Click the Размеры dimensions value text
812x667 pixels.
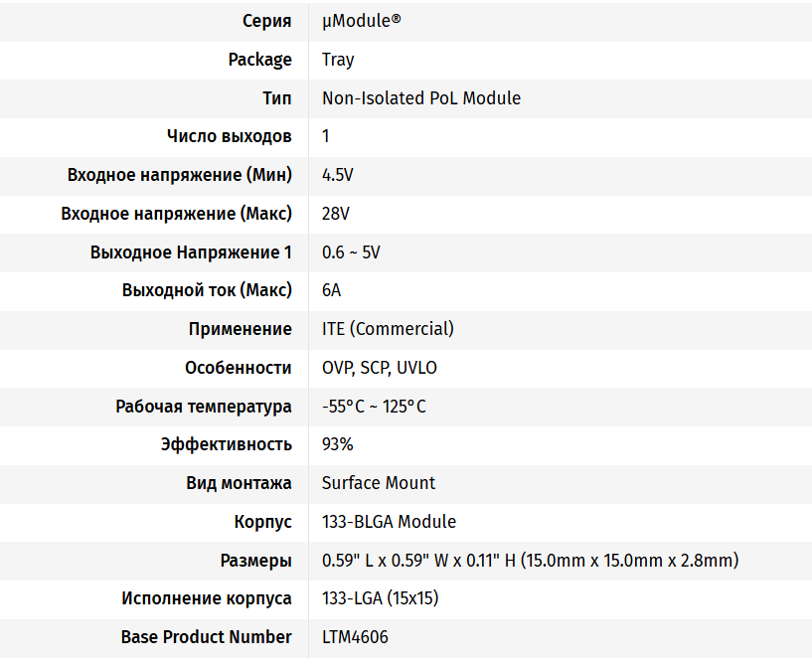(x=530, y=561)
